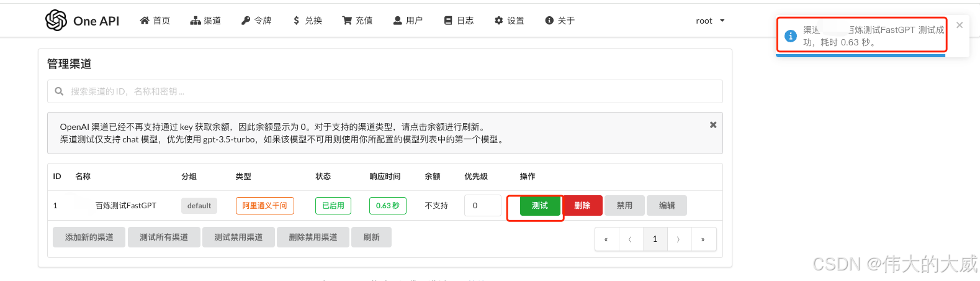Sort by the 状态 status column header
Image resolution: width=980 pixels, height=281 pixels.
coord(323,177)
